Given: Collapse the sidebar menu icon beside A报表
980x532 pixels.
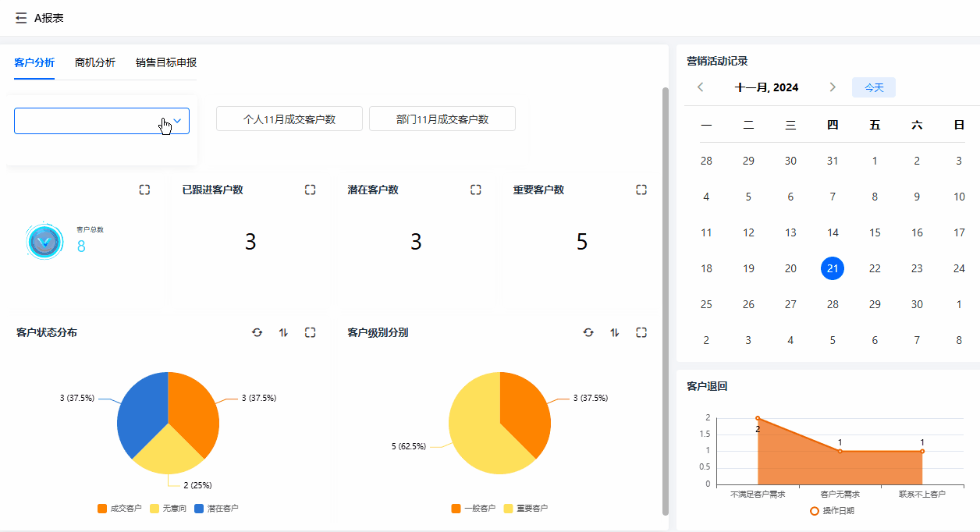Looking at the screenshot, I should tap(21, 18).
